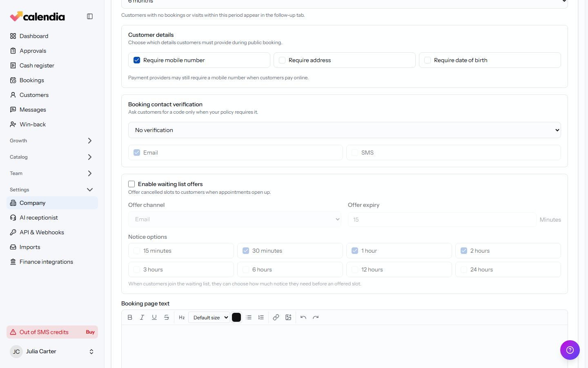588x368 pixels.
Task: Collapse the sidebar with the panel icon
Action: 90,16
